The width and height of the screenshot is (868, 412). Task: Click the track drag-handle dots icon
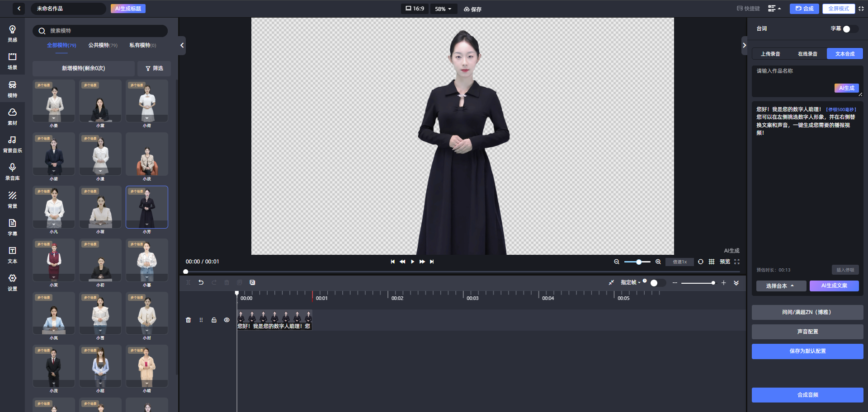201,320
